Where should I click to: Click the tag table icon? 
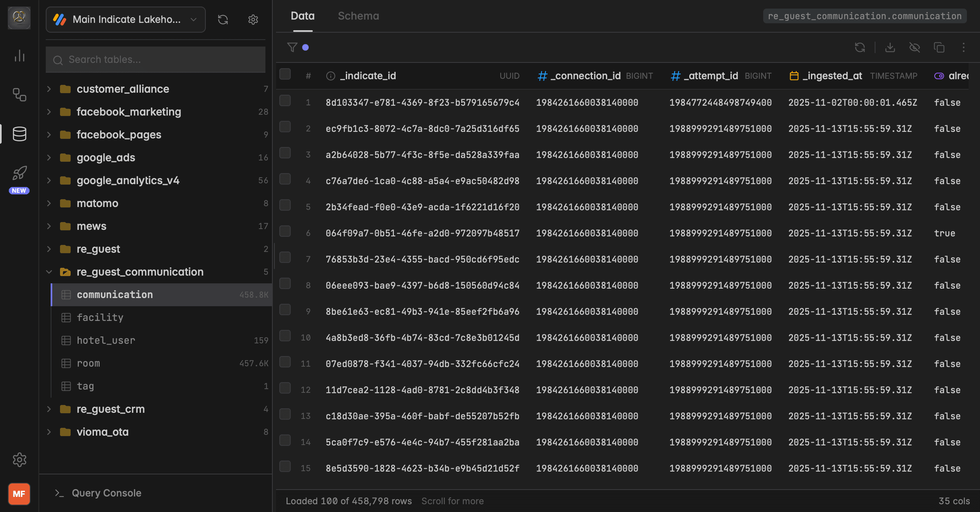66,386
